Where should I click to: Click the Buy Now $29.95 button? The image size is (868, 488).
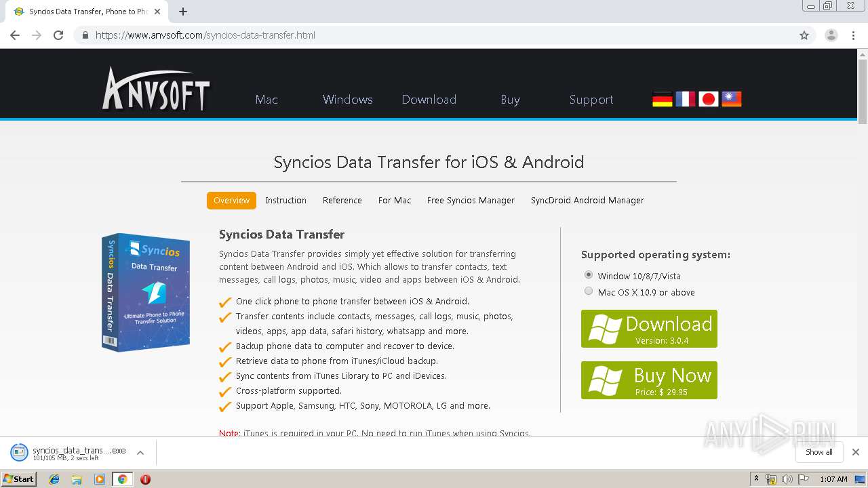(649, 380)
